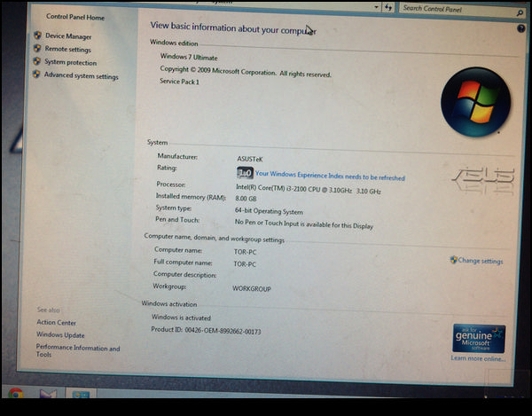The width and height of the screenshot is (532, 416).
Task: Click the Intel Core i3-2100 processor value
Action: pyautogui.click(x=308, y=189)
